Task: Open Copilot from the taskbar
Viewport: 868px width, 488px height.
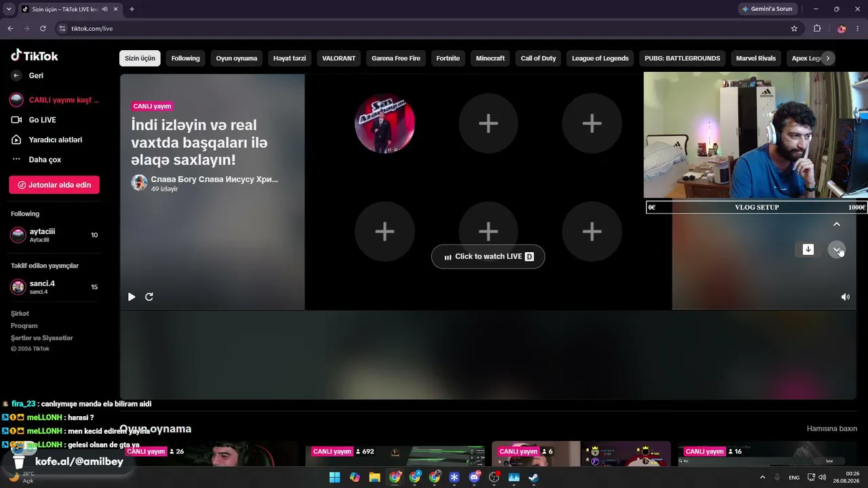Action: click(x=355, y=477)
